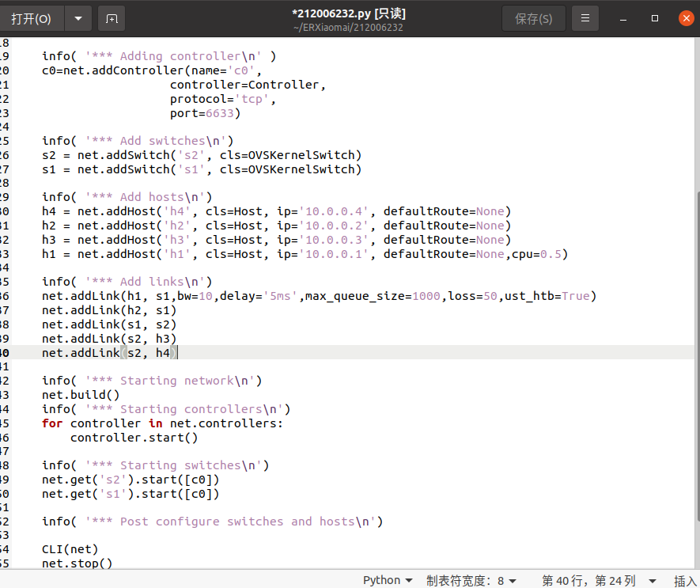This screenshot has width=700, height=588.
Task: Close the gedit window
Action: (687, 18)
